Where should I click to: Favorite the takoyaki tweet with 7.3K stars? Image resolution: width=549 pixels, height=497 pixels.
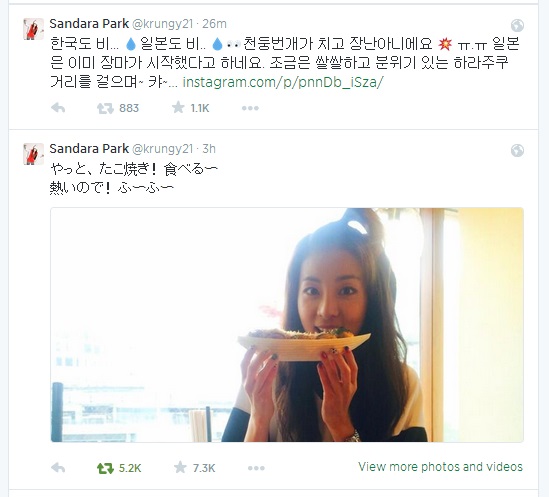click(180, 468)
